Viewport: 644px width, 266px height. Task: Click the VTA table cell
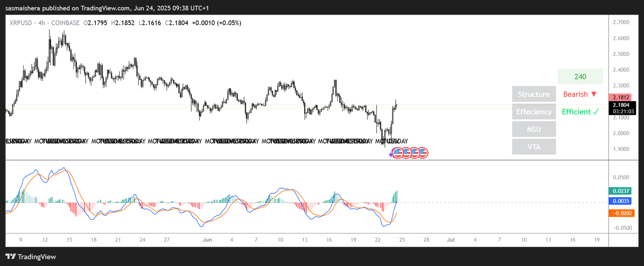click(x=534, y=147)
